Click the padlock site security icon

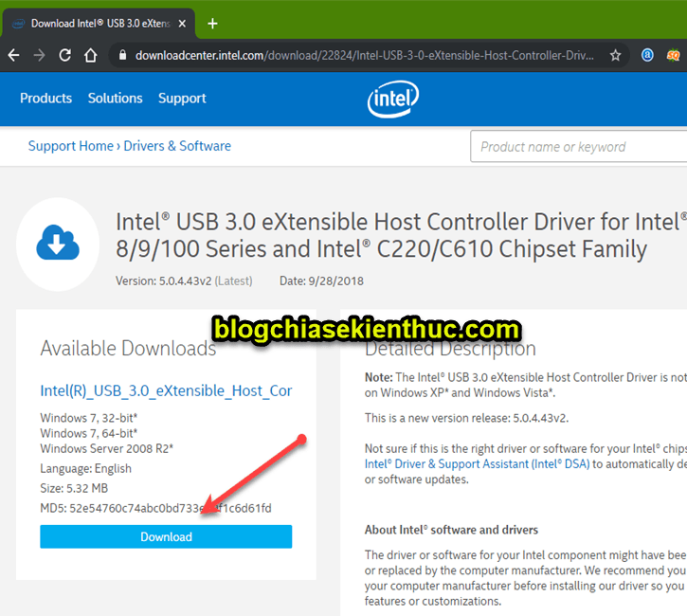[123, 55]
